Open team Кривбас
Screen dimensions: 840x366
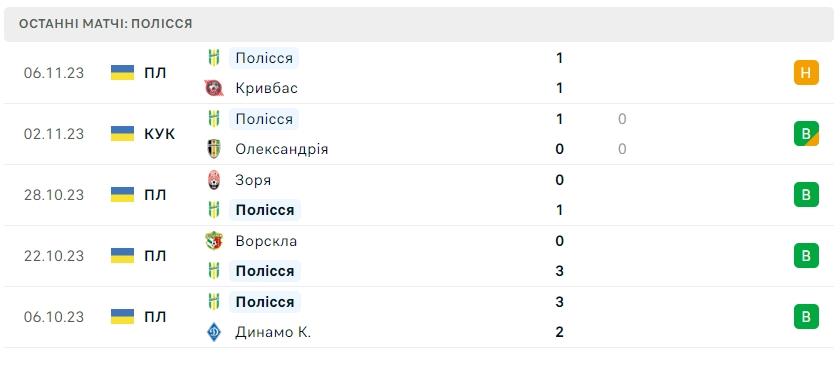tap(266, 88)
